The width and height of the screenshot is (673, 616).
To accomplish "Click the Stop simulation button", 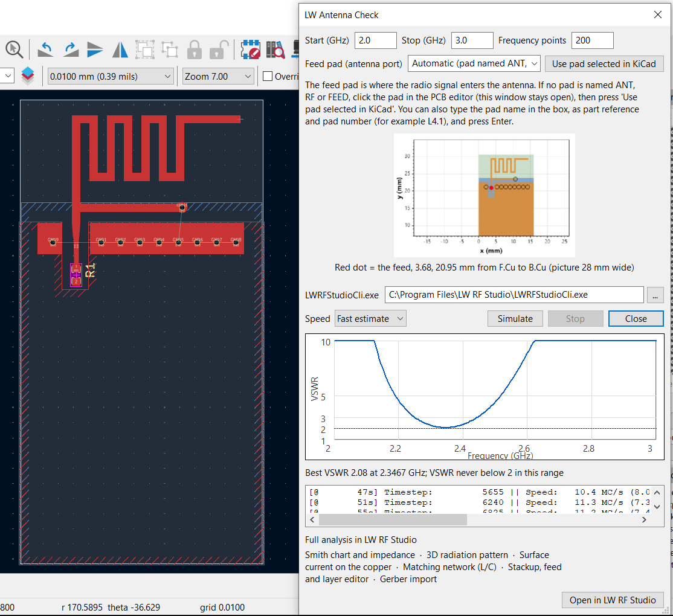I will (575, 319).
